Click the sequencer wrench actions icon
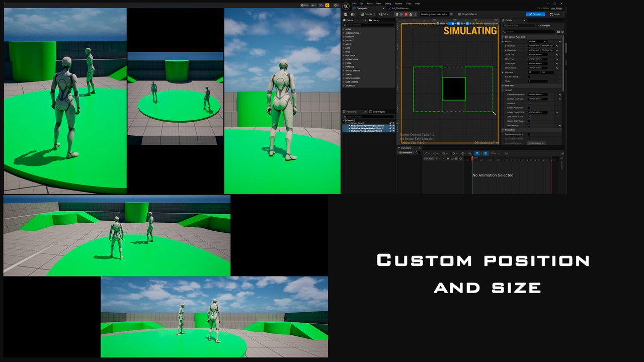The height and width of the screenshot is (362, 644). (x=427, y=153)
